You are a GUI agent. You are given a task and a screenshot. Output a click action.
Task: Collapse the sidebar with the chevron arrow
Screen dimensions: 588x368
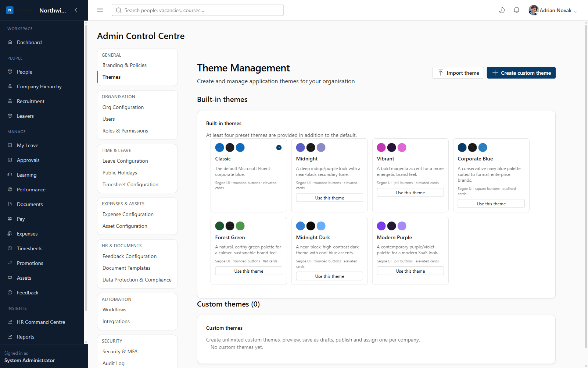pyautogui.click(x=76, y=10)
